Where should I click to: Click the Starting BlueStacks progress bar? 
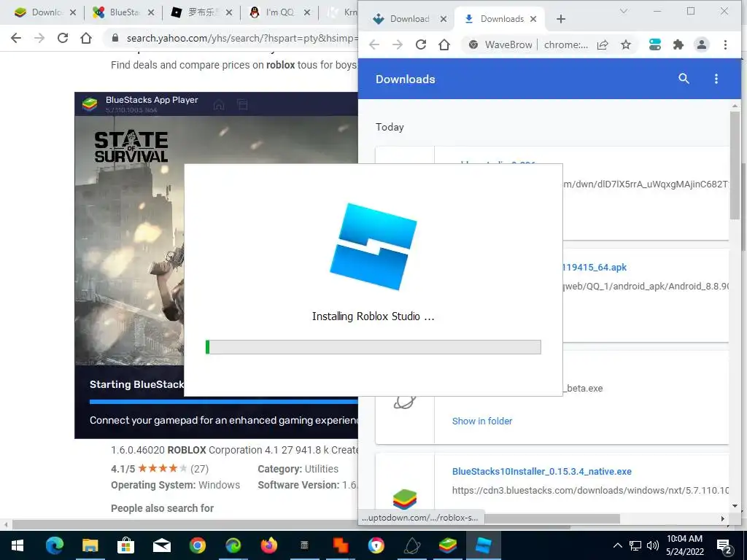pos(223,402)
